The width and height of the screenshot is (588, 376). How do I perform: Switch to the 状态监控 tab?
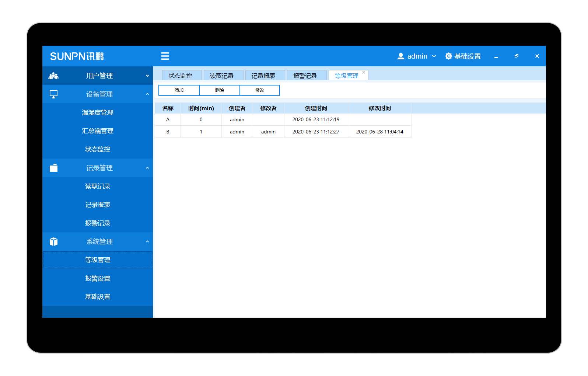(182, 75)
